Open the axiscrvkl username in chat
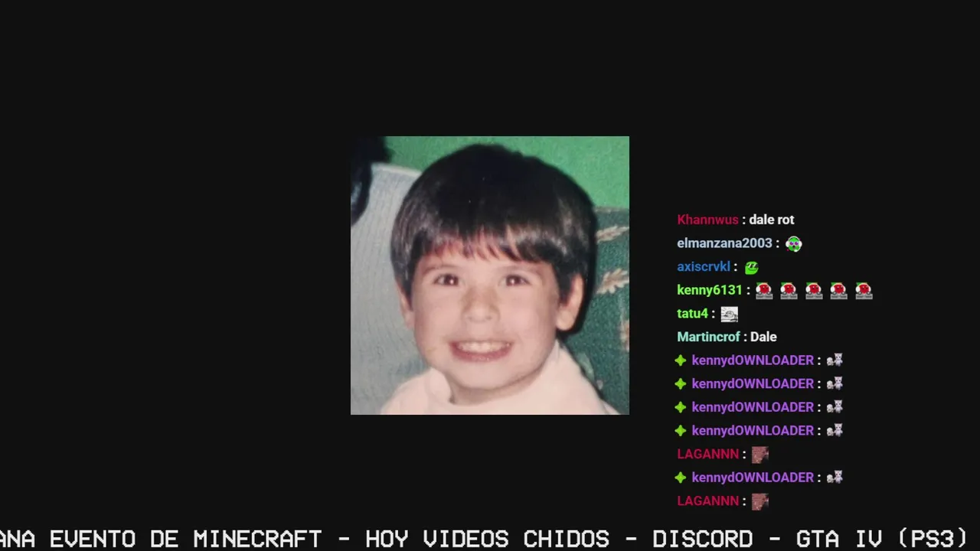Screen dimensions: 980x551 [x=704, y=267]
